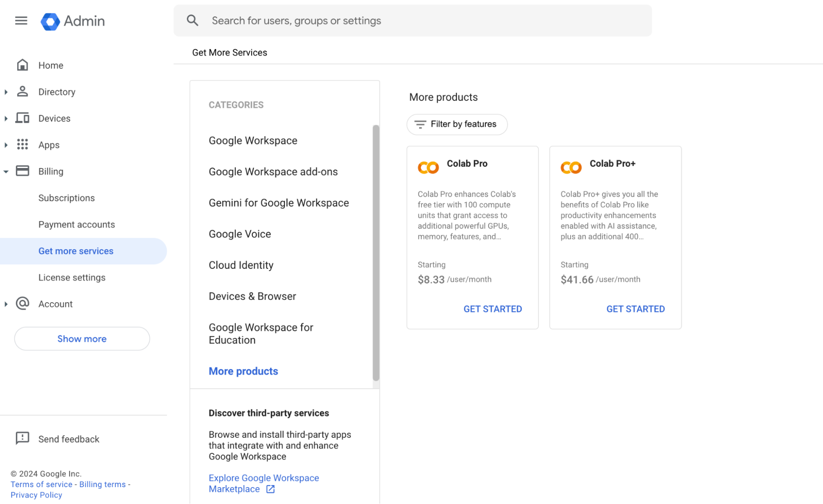Click GET STARTED for Colab Pro+
The image size is (823, 504).
635,309
